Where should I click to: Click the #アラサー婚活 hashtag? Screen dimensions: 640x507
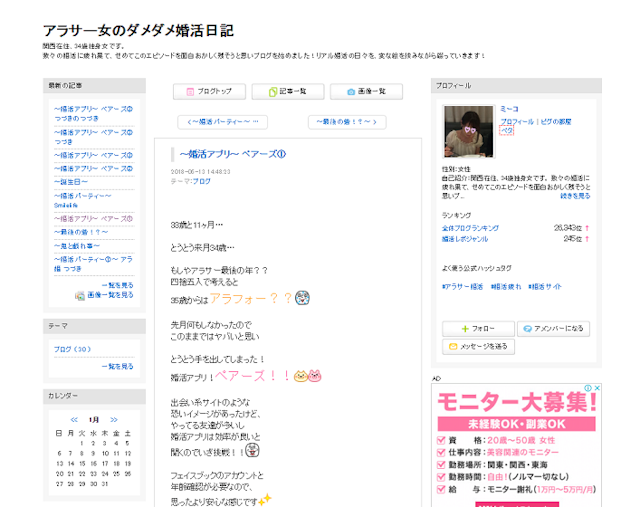pos(463,286)
